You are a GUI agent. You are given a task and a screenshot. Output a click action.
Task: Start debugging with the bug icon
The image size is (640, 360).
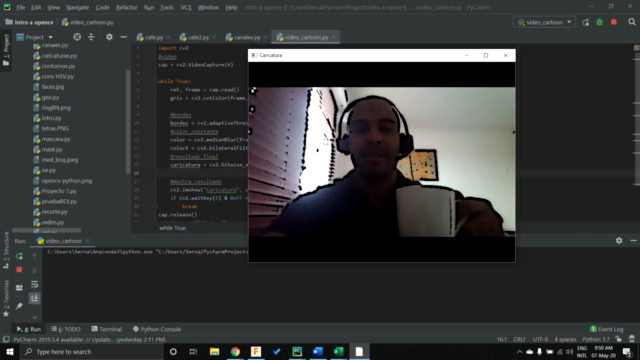click(600, 22)
